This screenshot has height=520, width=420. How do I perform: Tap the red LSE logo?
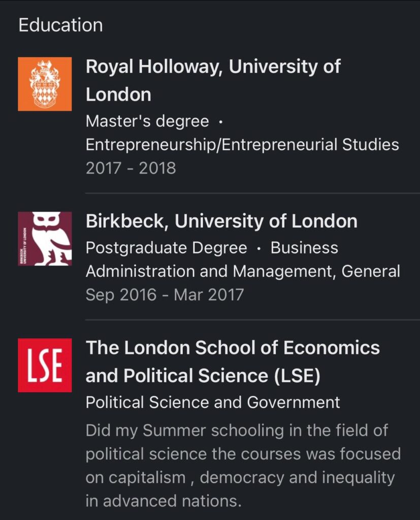click(x=45, y=365)
